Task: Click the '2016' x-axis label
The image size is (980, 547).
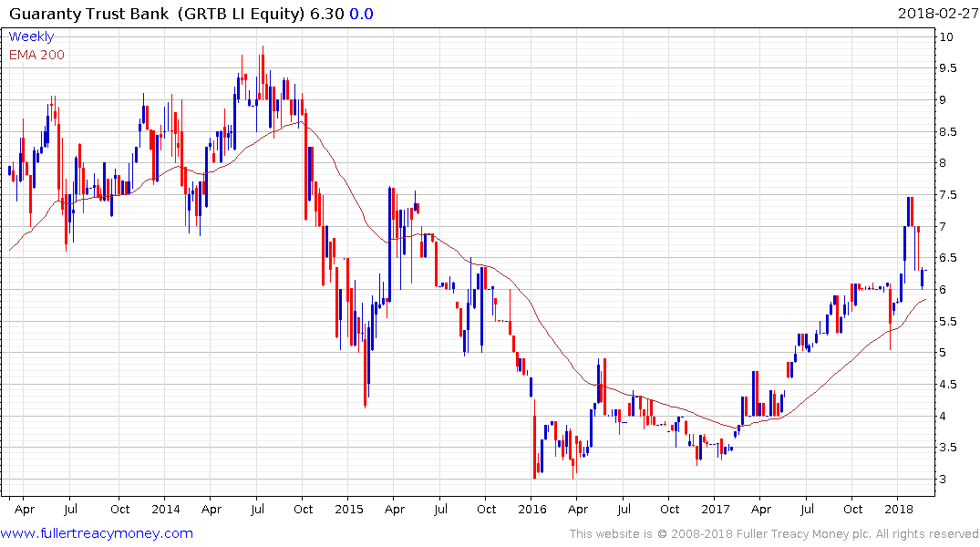Action: (x=531, y=509)
